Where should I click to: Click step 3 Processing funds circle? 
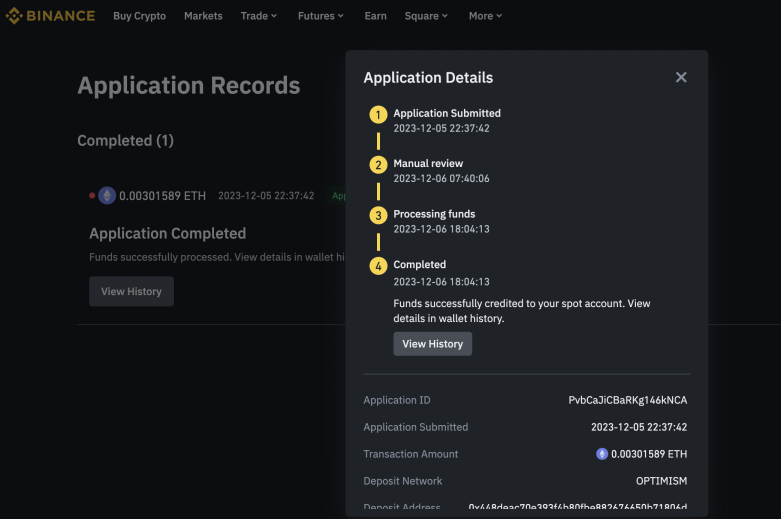click(x=378, y=215)
